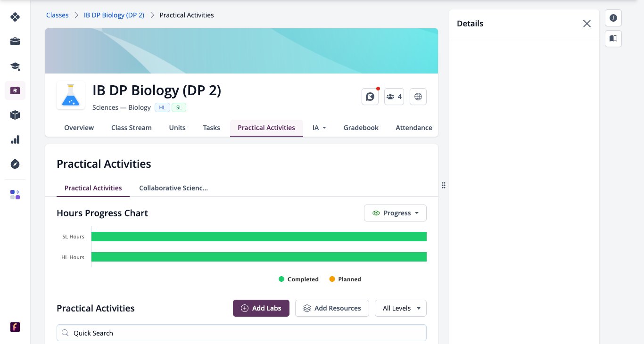644x344 pixels.
Task: Expand the All Levels filter dropdown
Action: click(x=401, y=308)
